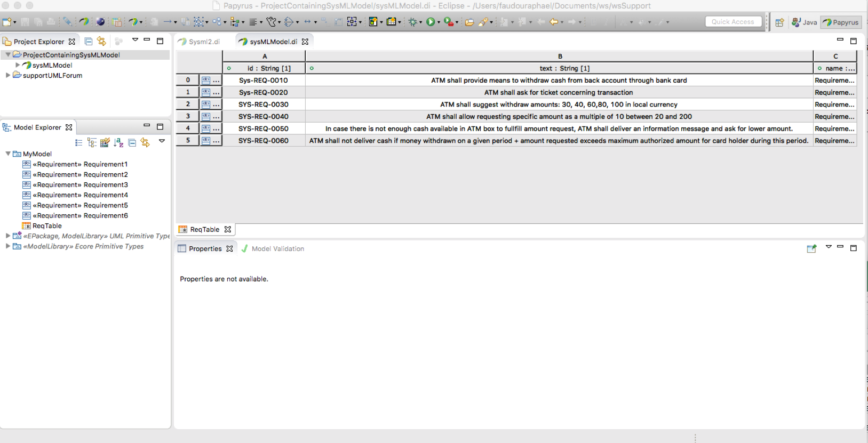Screen dimensions: 868x443
Task: Click the Papyrus icon in main toolbar
Action: click(84, 22)
